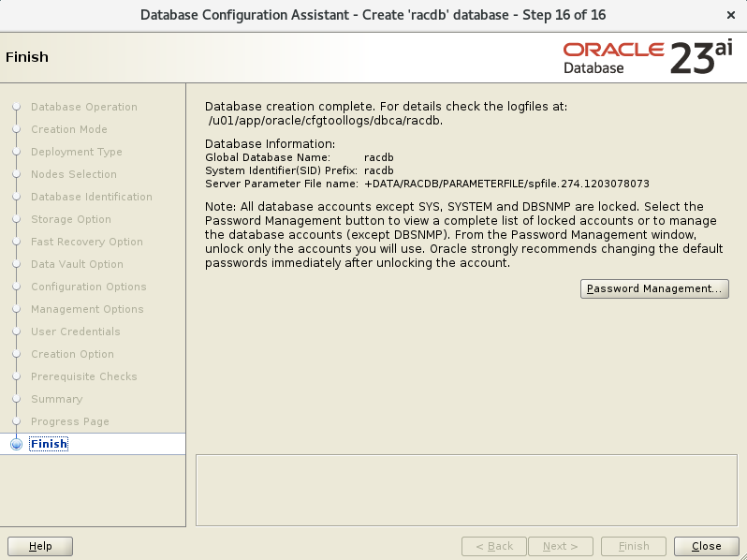Viewport: 747px width, 560px height.
Task: Click the greyed-out Finish button
Action: (634, 546)
